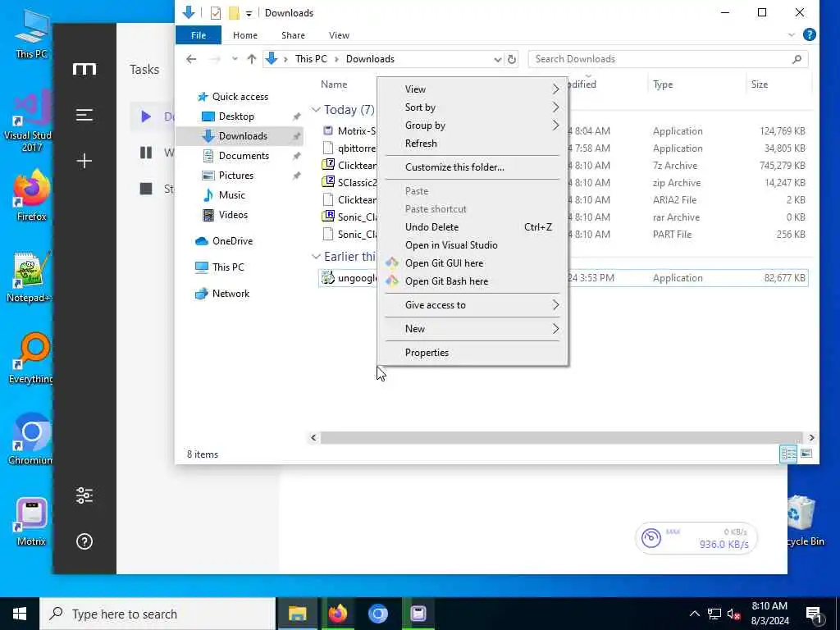Select the Recycle Bin desktop icon
Viewport: 840px width, 630px height.
click(x=802, y=521)
